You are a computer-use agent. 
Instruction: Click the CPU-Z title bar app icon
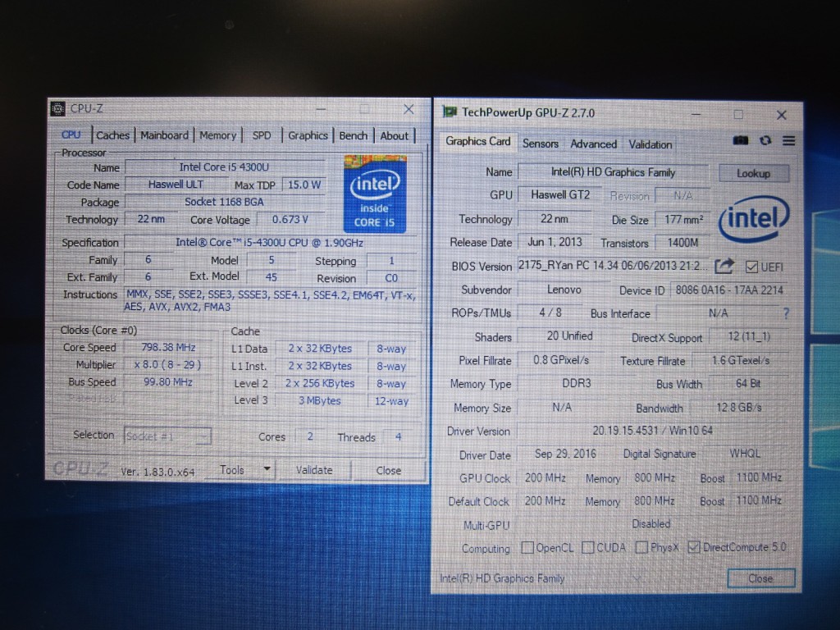[x=58, y=108]
